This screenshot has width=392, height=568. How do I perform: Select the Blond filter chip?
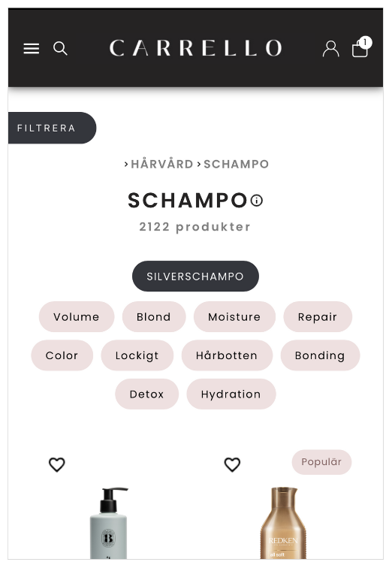154,316
